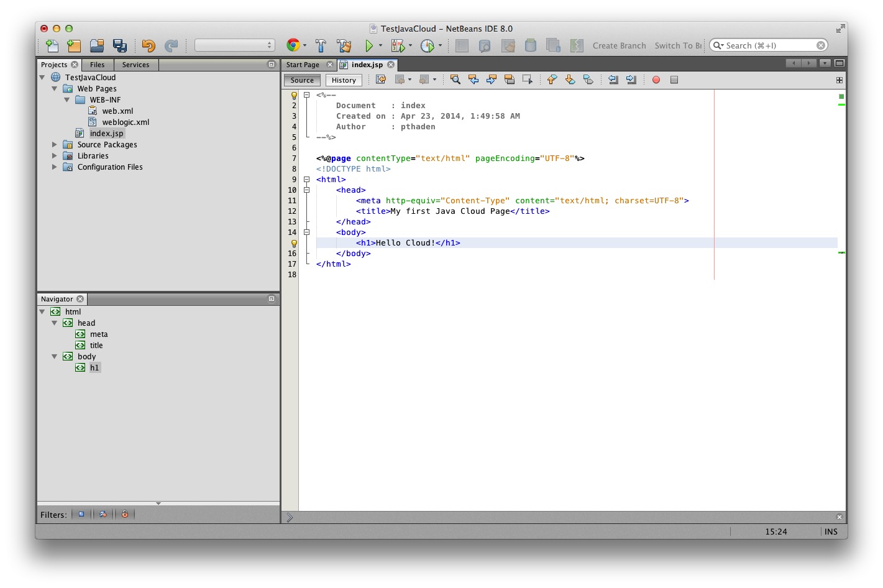Image resolution: width=883 pixels, height=588 pixels.
Task: Switch to the Services tab
Action: tap(135, 65)
